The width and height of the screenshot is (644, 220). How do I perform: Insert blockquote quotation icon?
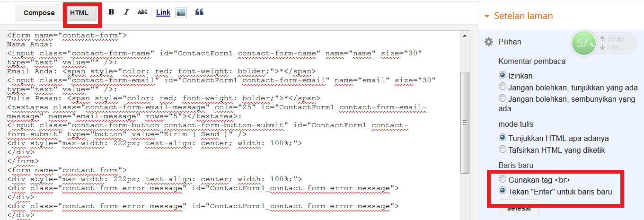(x=199, y=12)
